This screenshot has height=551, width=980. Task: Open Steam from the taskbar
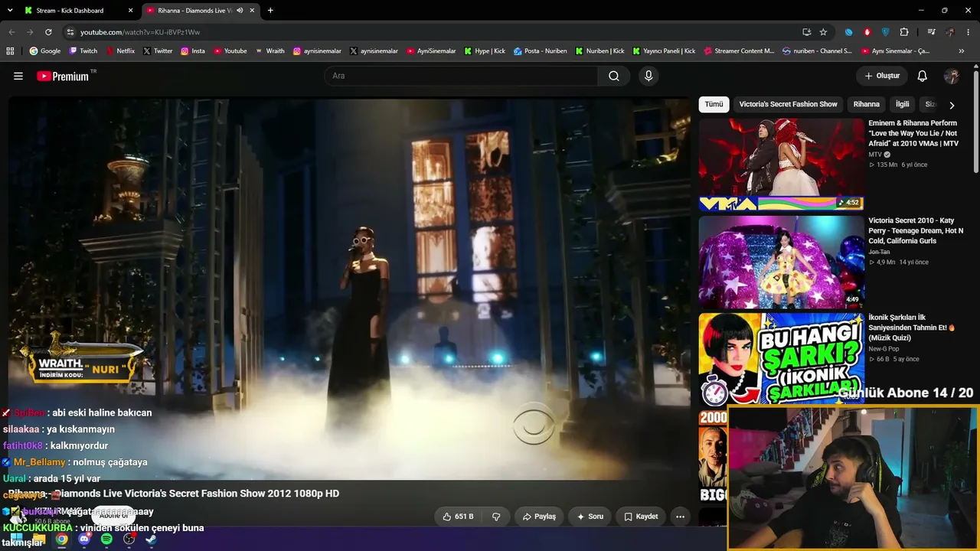point(151,540)
